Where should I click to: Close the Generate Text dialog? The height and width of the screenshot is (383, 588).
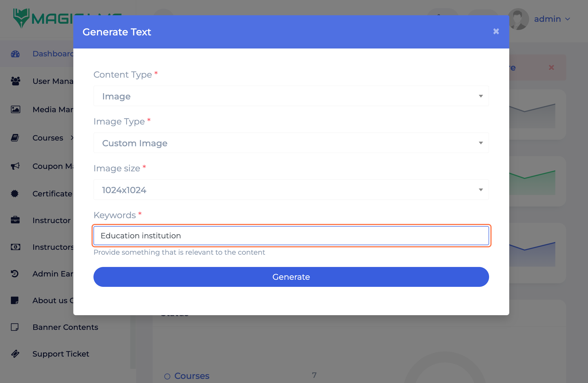pyautogui.click(x=496, y=31)
